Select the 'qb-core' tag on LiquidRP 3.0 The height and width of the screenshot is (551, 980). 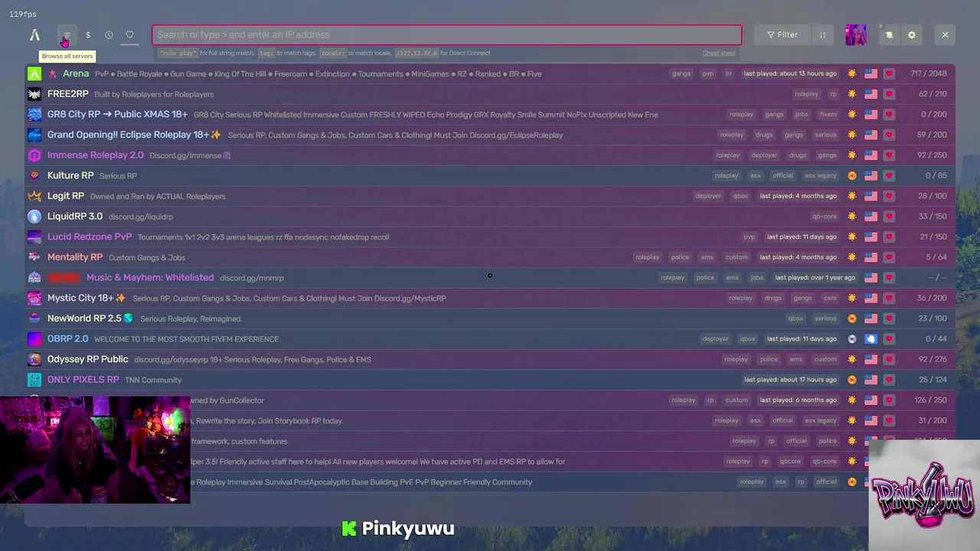pyautogui.click(x=825, y=217)
